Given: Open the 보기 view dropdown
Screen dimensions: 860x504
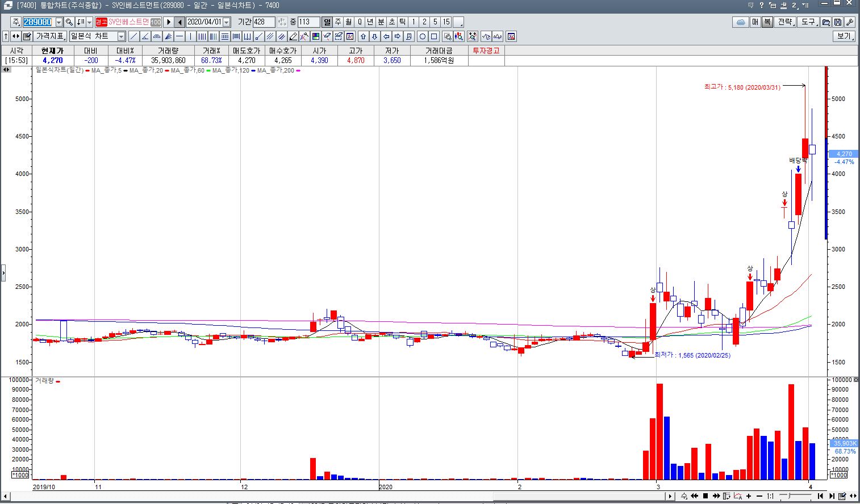Looking at the screenshot, I should tap(845, 36).
